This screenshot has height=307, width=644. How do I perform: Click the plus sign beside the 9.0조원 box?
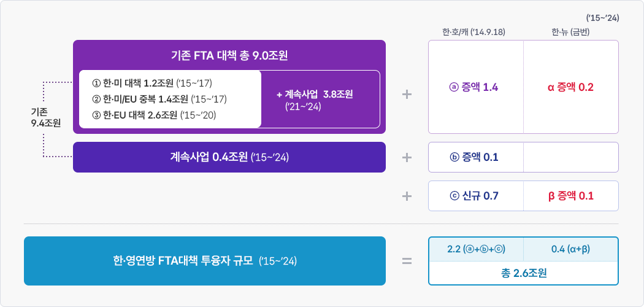(406, 95)
